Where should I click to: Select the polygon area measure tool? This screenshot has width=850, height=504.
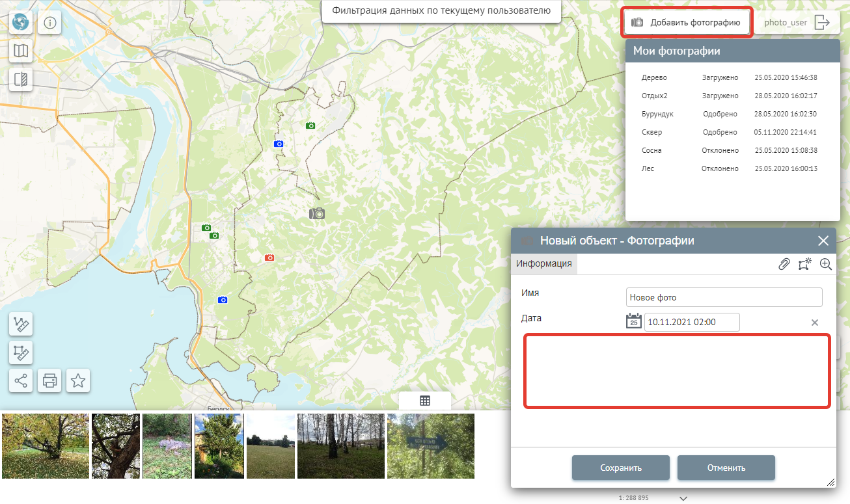click(x=21, y=353)
